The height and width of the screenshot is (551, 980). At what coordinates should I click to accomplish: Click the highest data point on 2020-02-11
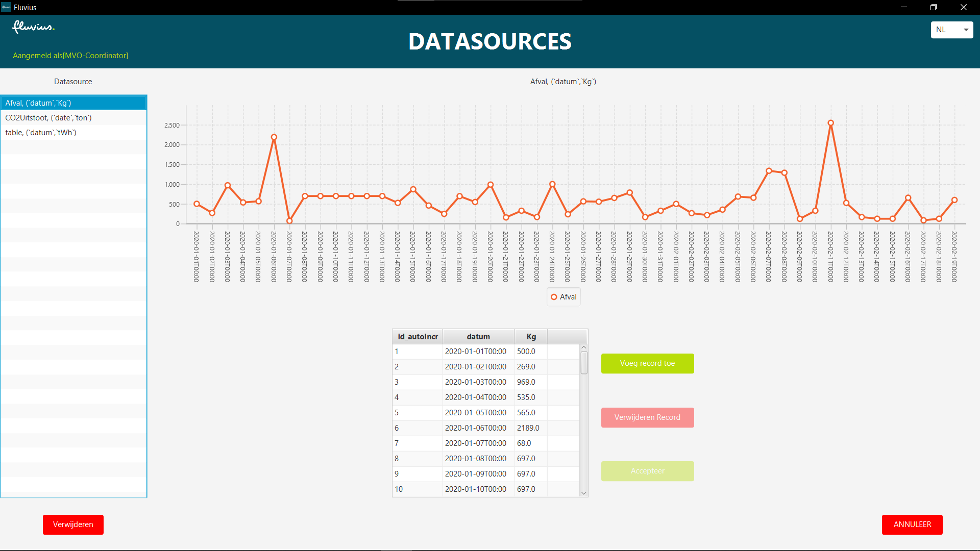[x=830, y=123]
